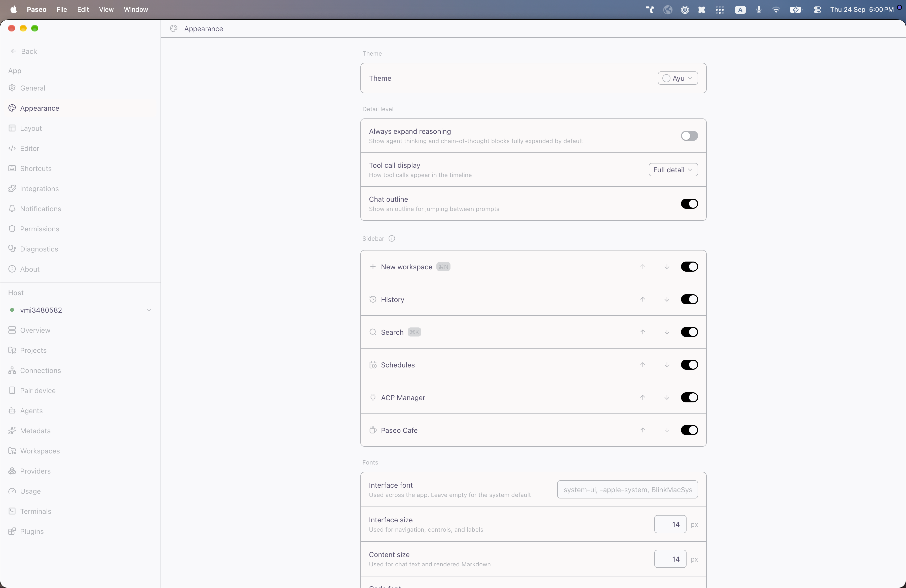Toggle History sidebar visibility
This screenshot has width=906, height=588.
pos(689,299)
